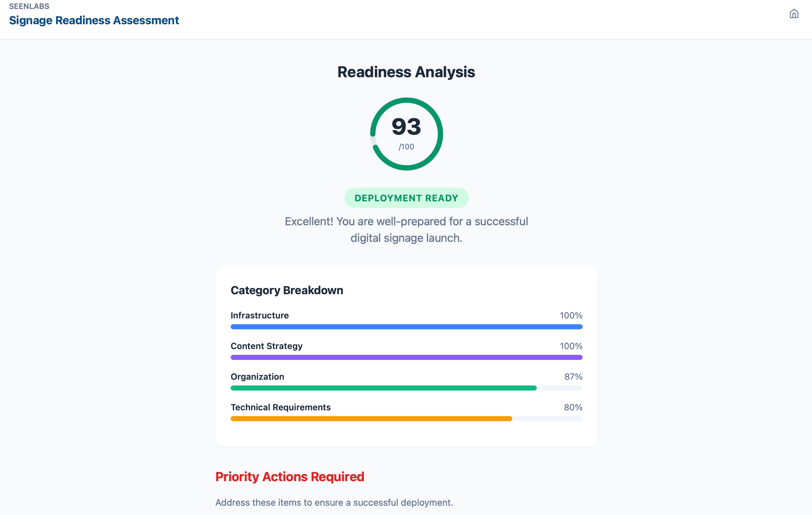
Task: Click the Category Breakdown section header
Action: coord(287,290)
